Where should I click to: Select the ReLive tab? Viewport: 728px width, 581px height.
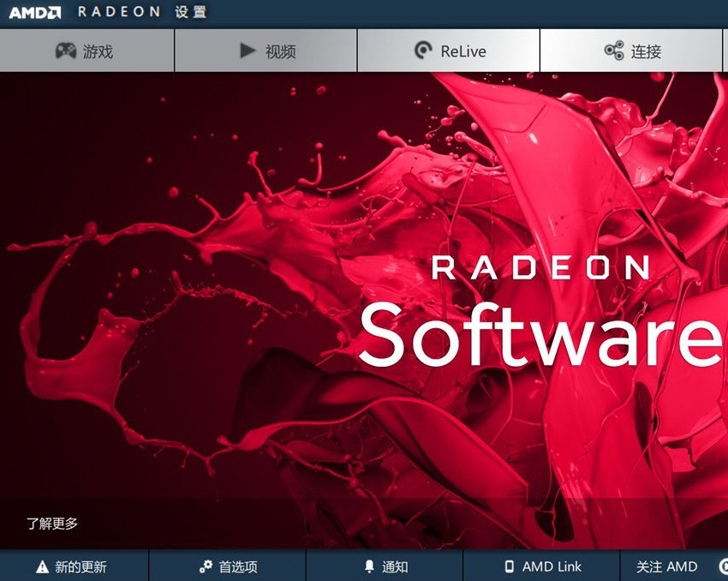point(449,51)
